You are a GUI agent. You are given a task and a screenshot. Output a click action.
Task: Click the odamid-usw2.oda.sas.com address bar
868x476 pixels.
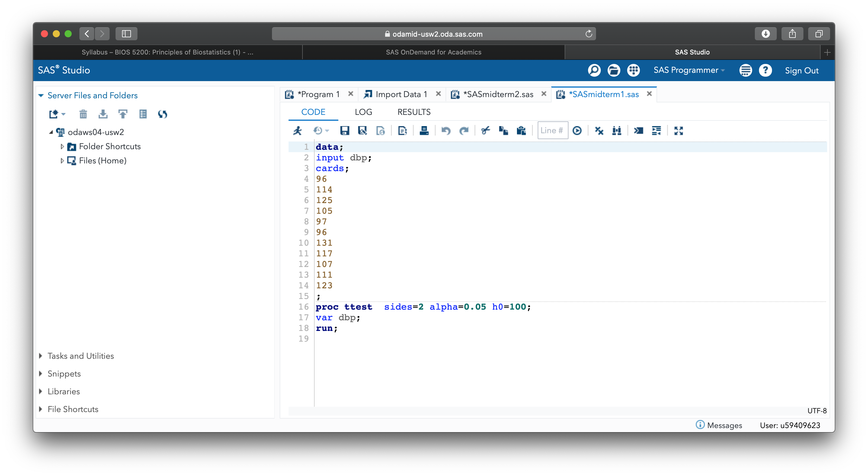coord(434,34)
